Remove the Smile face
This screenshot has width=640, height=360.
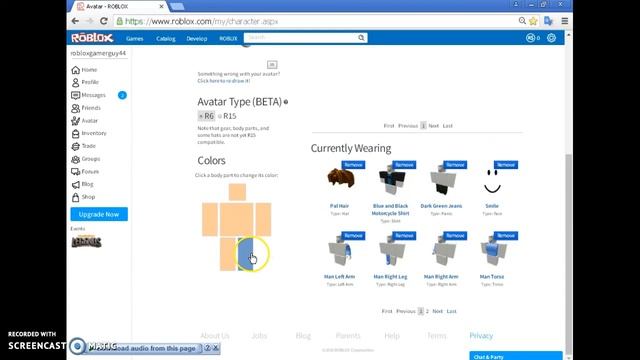[506, 165]
